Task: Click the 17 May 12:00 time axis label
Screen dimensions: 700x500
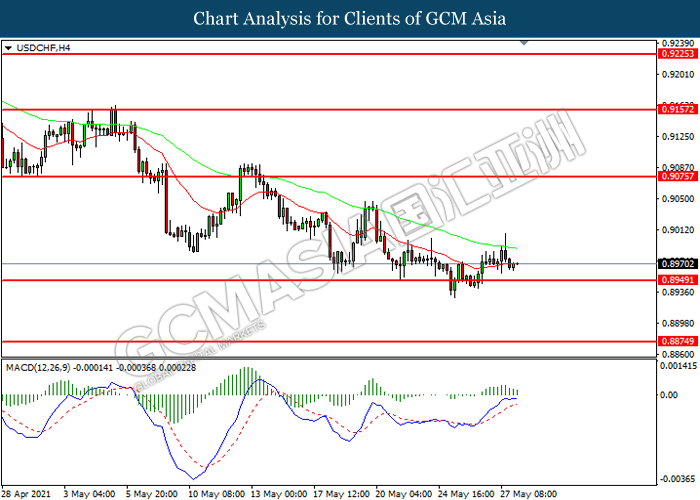Action: tap(341, 494)
